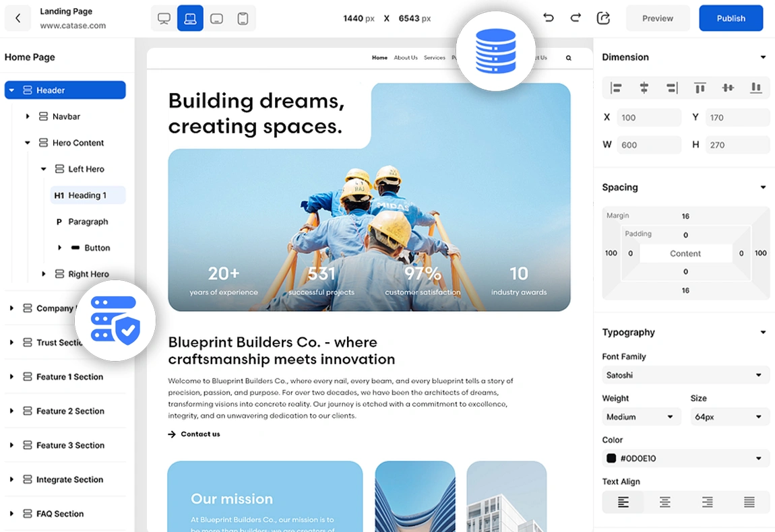
Task: Set text align to center
Action: pyautogui.click(x=664, y=502)
